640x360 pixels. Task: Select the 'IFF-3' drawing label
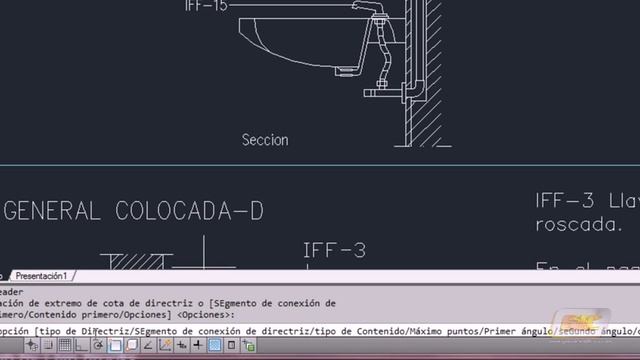(335, 250)
